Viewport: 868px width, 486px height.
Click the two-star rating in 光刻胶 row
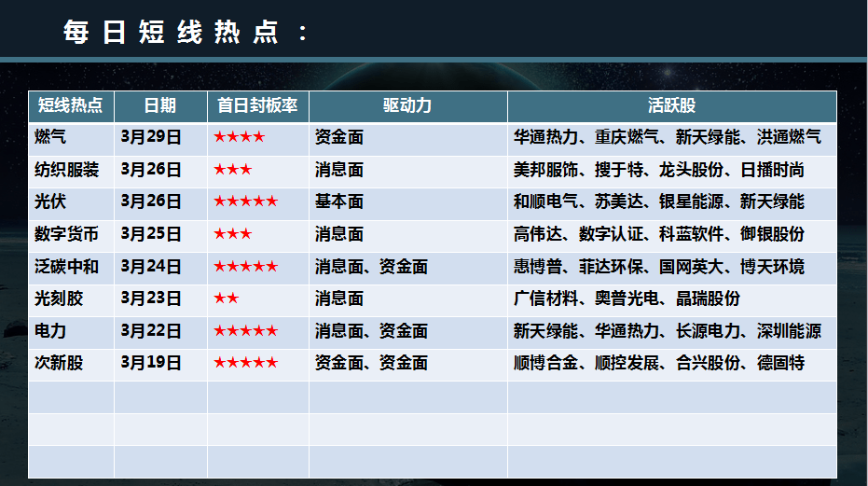click(226, 299)
